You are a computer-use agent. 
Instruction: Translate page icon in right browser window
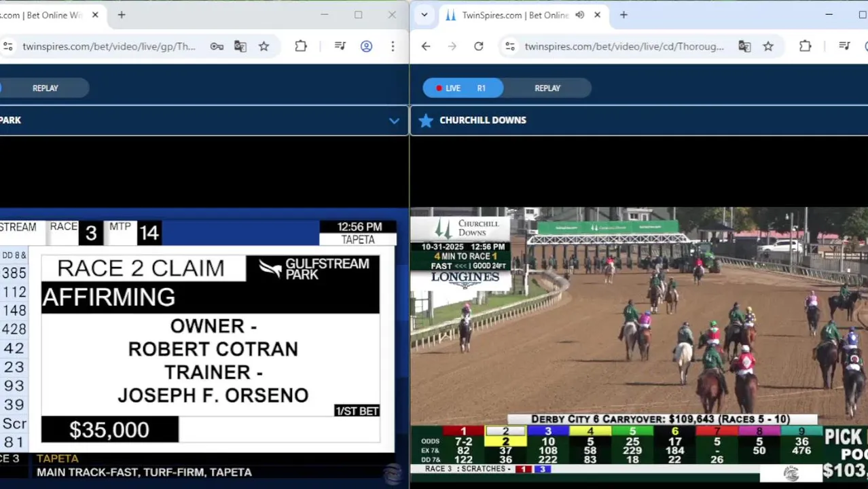pos(744,46)
